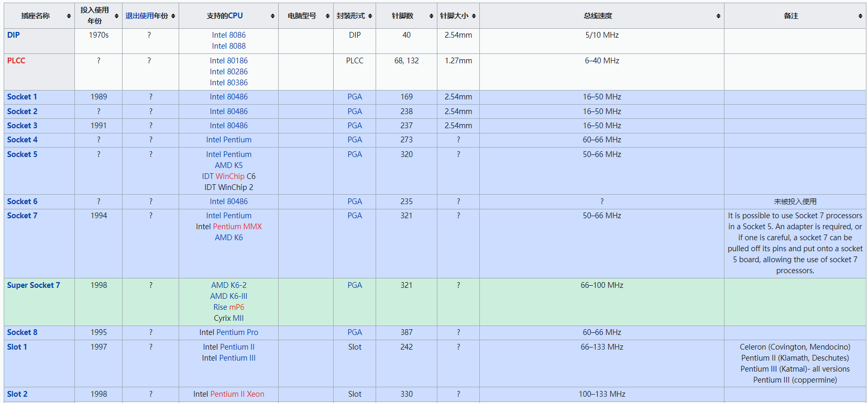Open the DIP socket link
Viewport: 868px width, 403px height.
point(13,35)
